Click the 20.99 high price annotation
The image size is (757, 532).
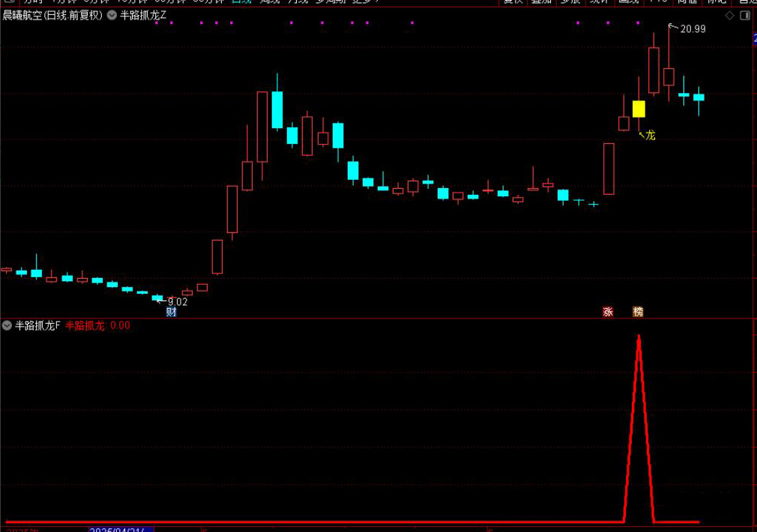tap(693, 29)
